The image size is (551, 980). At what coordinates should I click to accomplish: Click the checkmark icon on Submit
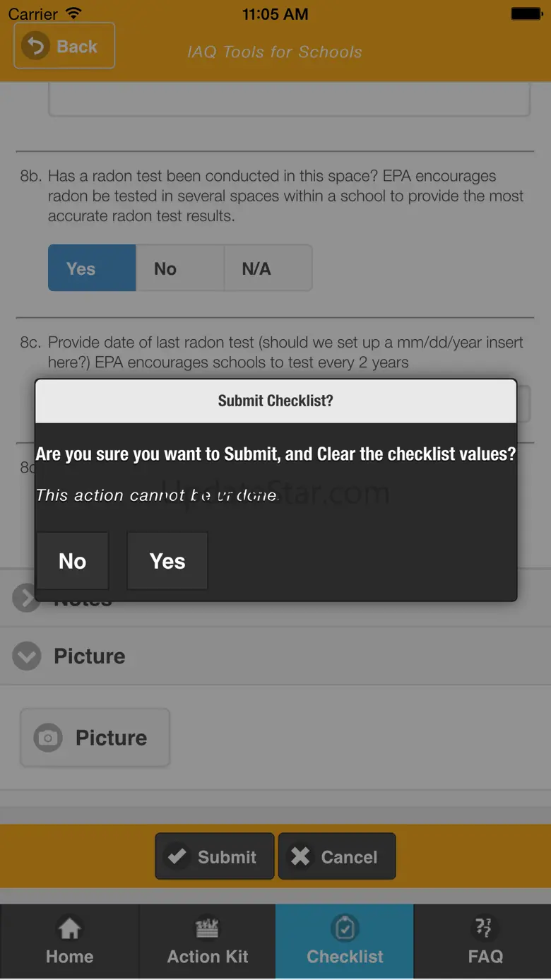(x=177, y=856)
